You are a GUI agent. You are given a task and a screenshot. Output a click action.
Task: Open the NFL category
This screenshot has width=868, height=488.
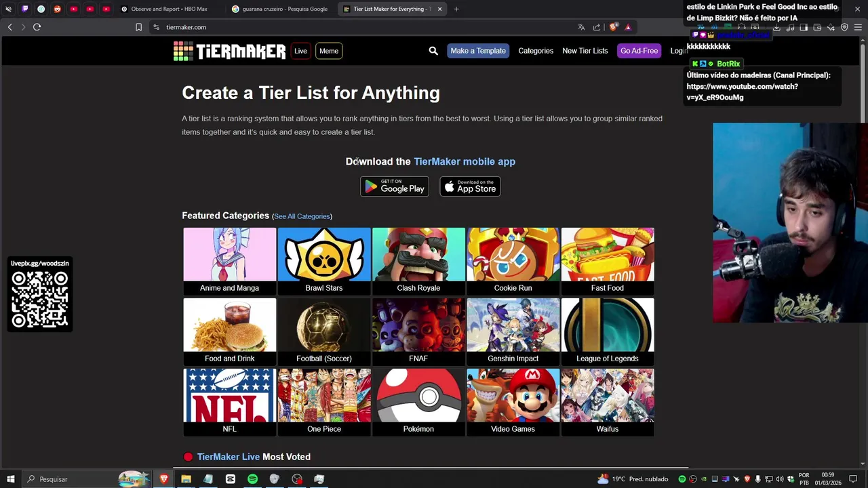229,402
